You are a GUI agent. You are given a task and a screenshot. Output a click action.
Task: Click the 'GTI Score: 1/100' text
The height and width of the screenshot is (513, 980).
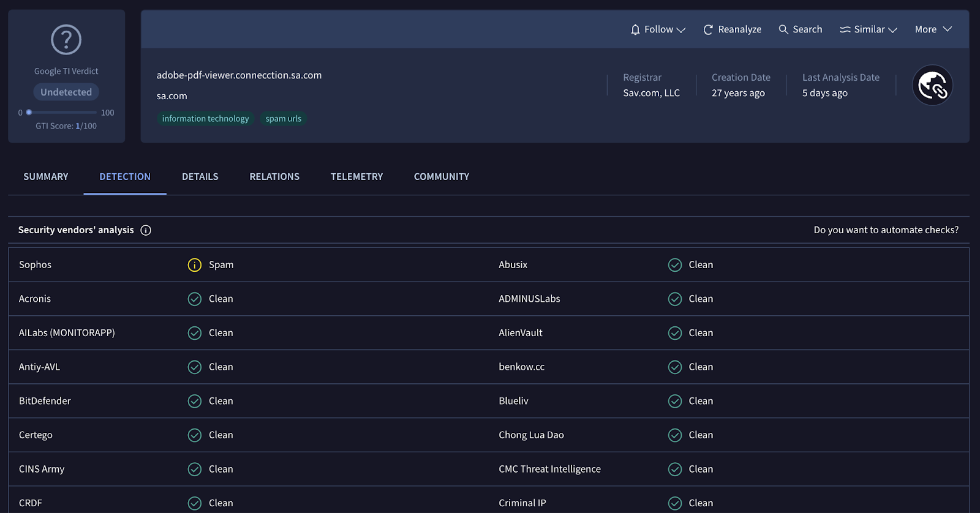click(x=66, y=126)
